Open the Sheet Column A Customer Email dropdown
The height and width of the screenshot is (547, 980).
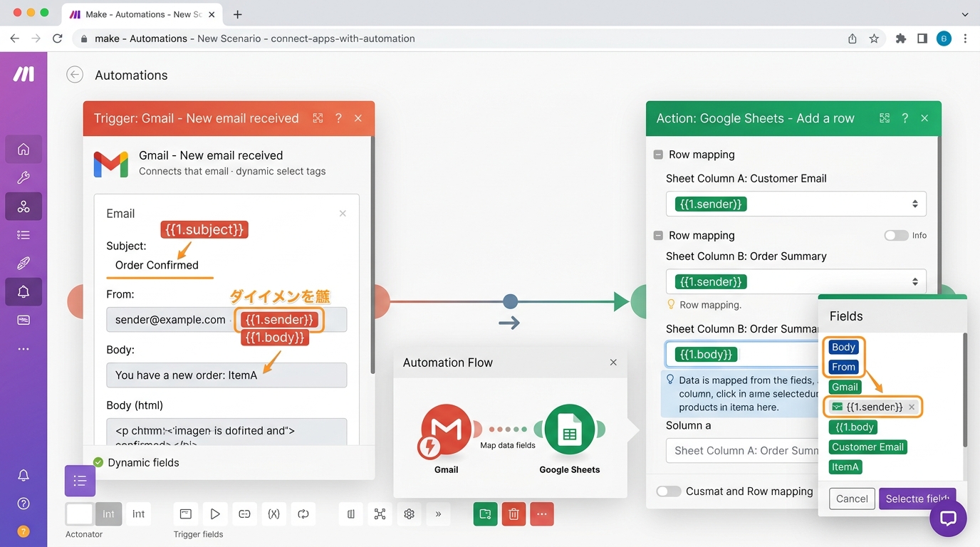pos(796,204)
